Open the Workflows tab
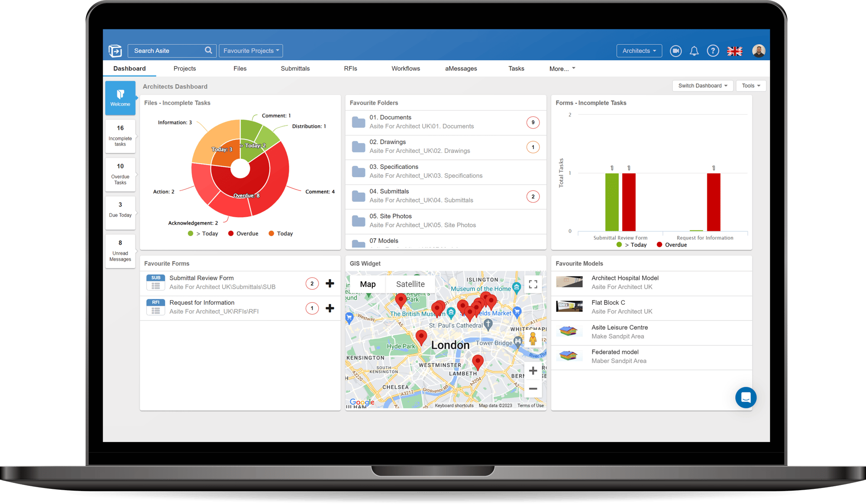 (x=406, y=68)
